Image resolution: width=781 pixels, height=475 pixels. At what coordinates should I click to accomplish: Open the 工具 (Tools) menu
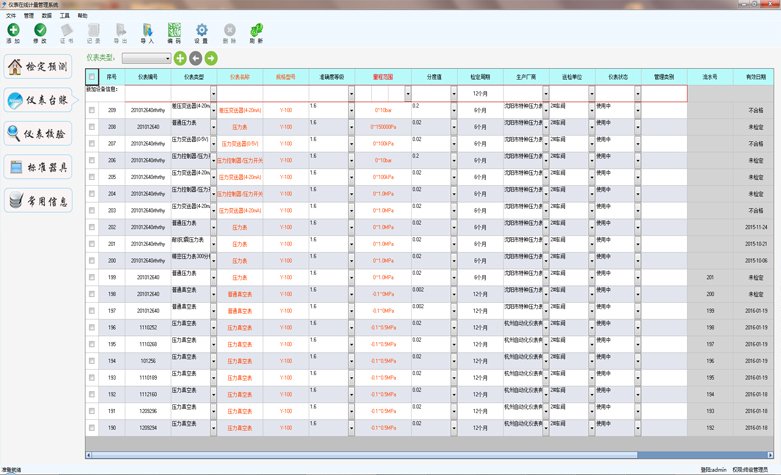pos(65,16)
